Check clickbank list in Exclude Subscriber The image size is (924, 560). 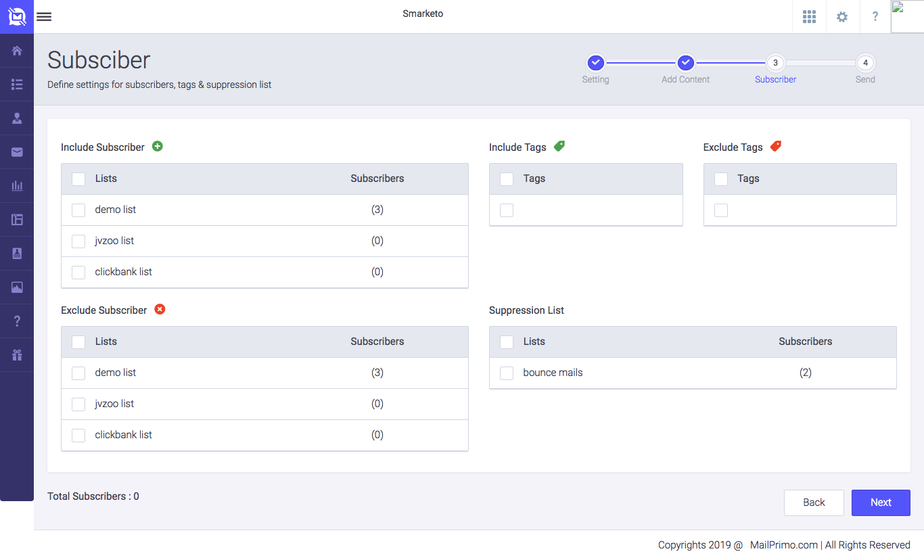[x=78, y=436]
